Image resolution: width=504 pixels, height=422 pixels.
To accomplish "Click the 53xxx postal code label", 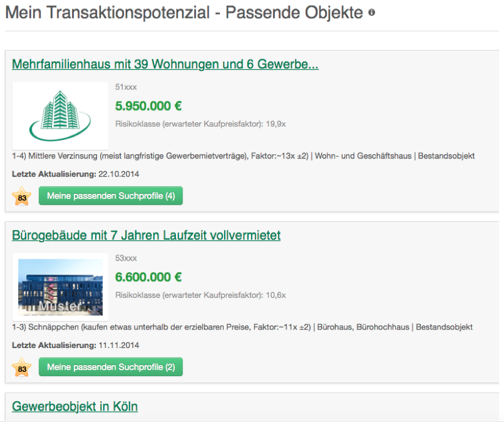I will click(126, 259).
